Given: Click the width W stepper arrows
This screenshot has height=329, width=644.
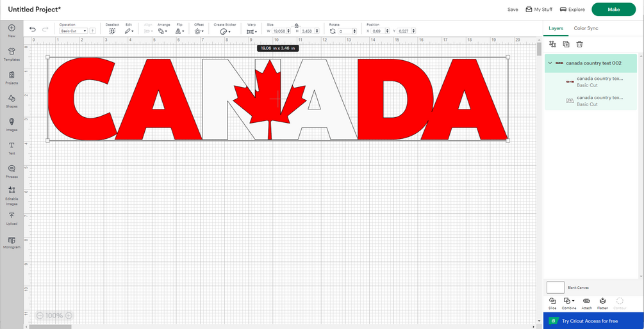Looking at the screenshot, I should 288,31.
